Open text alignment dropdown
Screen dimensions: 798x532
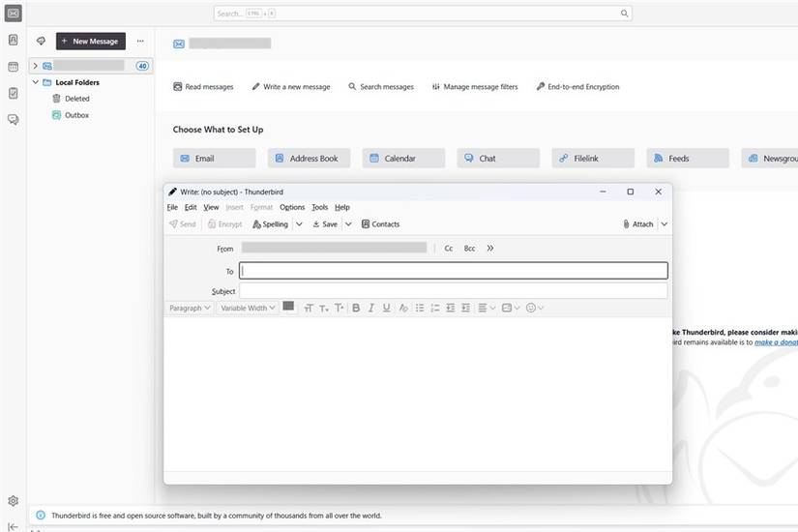click(x=487, y=308)
